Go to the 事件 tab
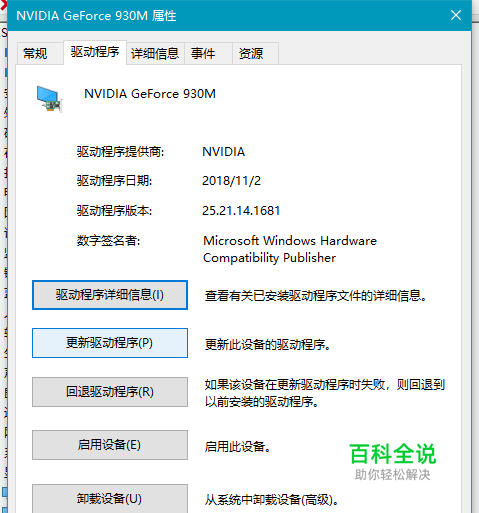This screenshot has width=479, height=513. pyautogui.click(x=208, y=53)
